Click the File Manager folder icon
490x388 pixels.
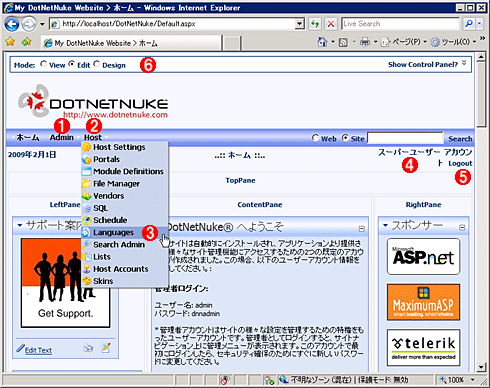pos(87,184)
